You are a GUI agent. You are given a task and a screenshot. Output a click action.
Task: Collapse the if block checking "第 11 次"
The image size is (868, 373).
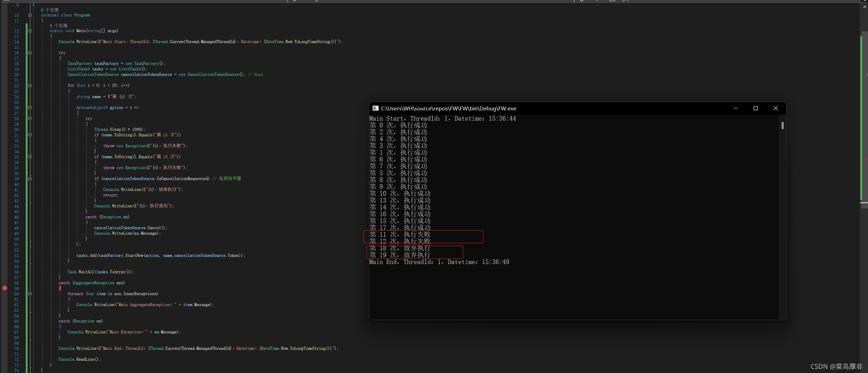tap(30, 135)
